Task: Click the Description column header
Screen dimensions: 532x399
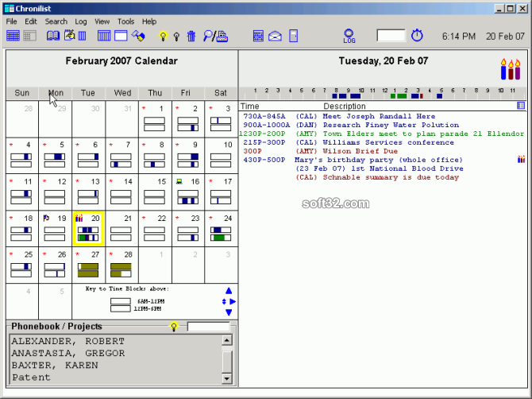Action: (345, 106)
